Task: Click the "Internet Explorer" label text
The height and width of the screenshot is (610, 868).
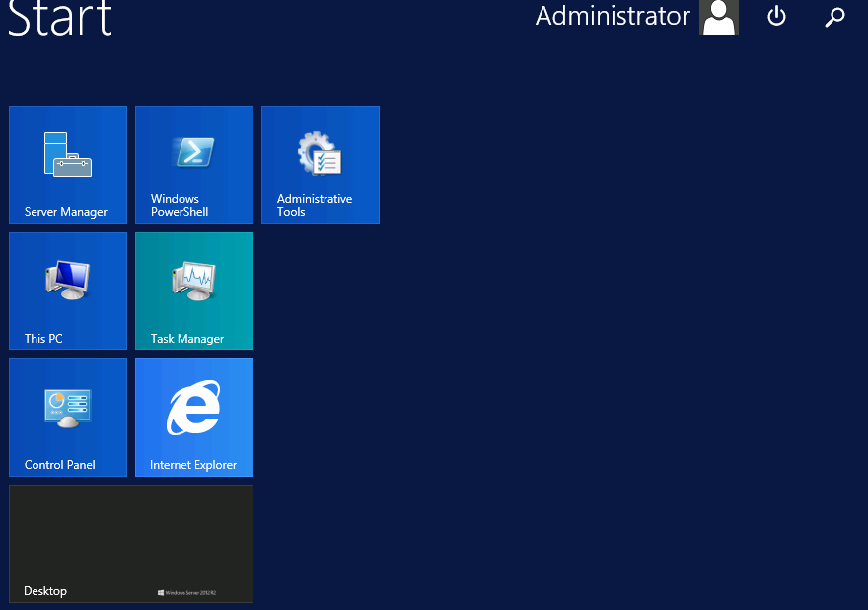Action: point(193,465)
